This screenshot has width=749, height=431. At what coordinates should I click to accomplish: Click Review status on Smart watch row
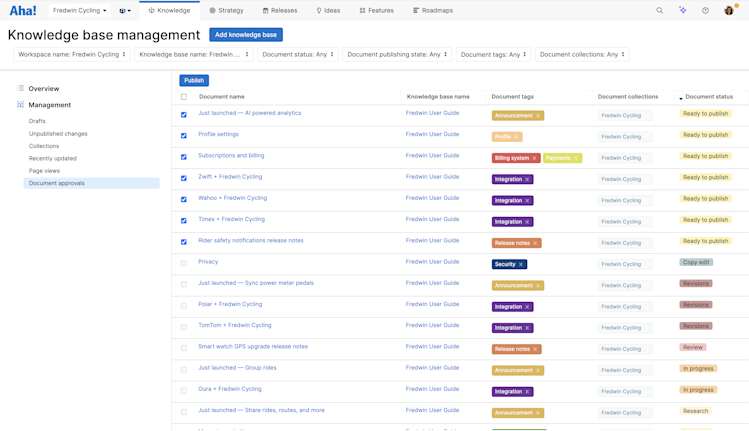tap(693, 347)
